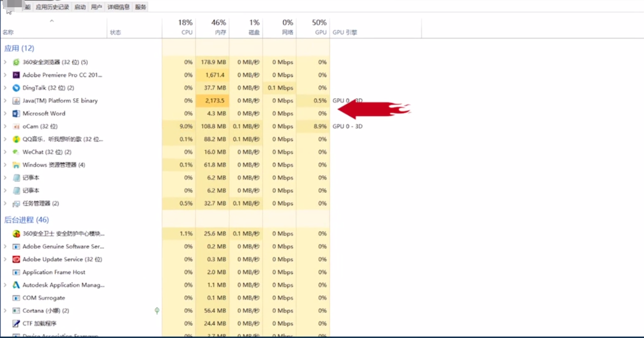Click the Microsoft Word icon

pos(16,113)
